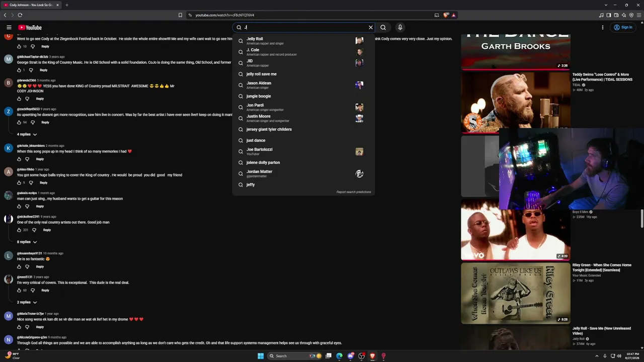Expand 2 replies under russ5131 comment
Image resolution: width=644 pixels, height=362 pixels.
pos(27,302)
